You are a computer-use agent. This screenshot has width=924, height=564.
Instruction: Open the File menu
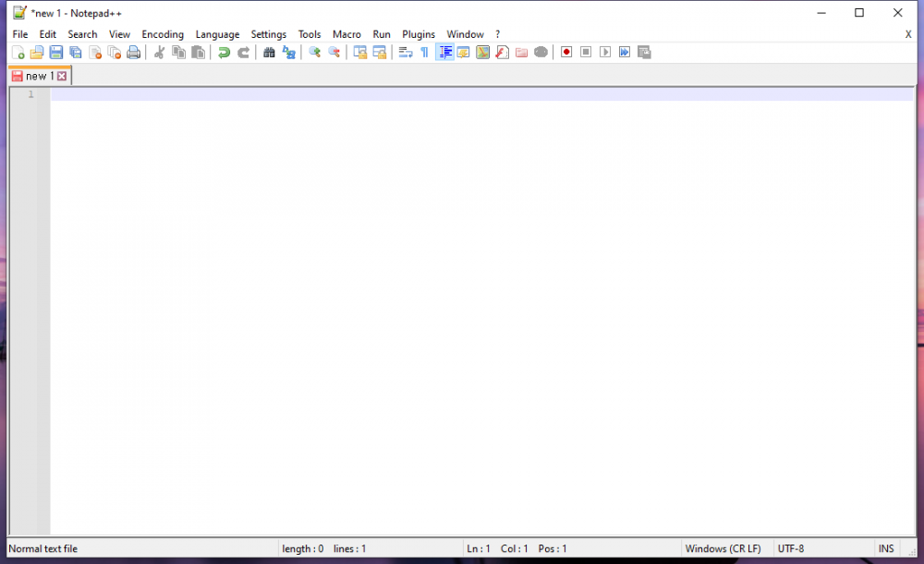tap(20, 34)
